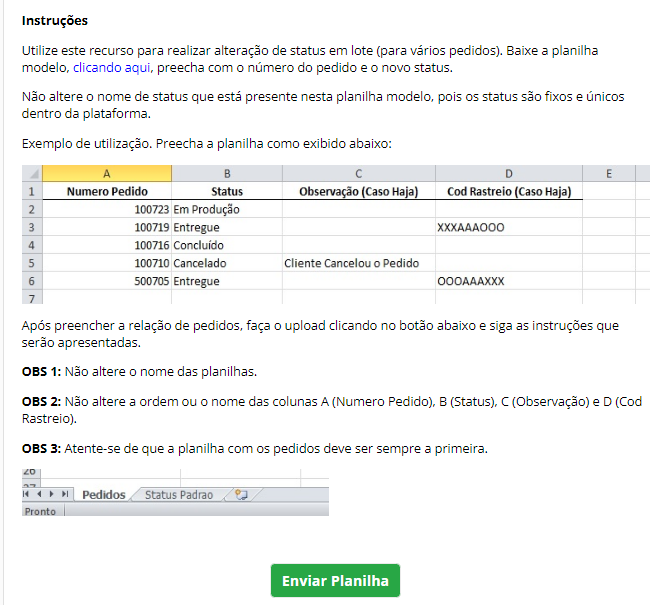Viewport: 662px width, 605px height.
Task: Click the 'Pronto' status bar text
Action: coord(40,511)
